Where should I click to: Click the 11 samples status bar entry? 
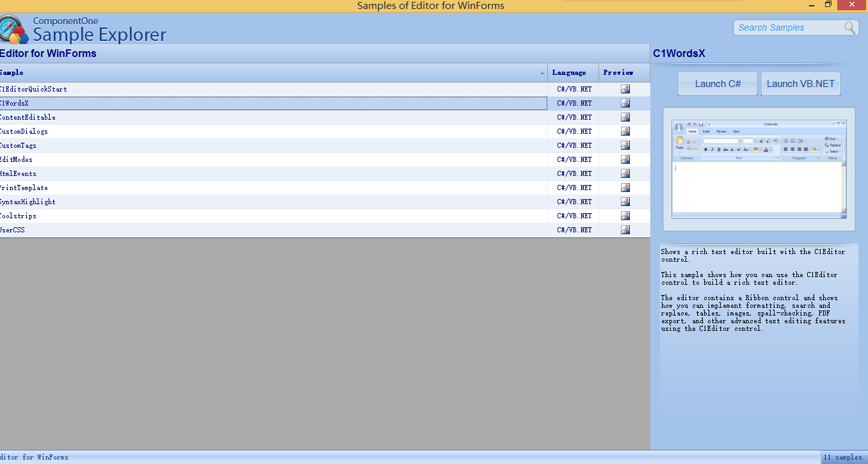pos(843,458)
